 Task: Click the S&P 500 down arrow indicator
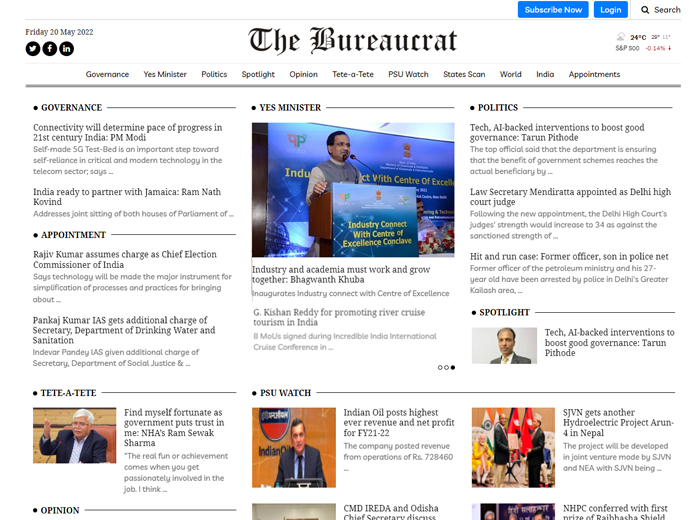(670, 48)
